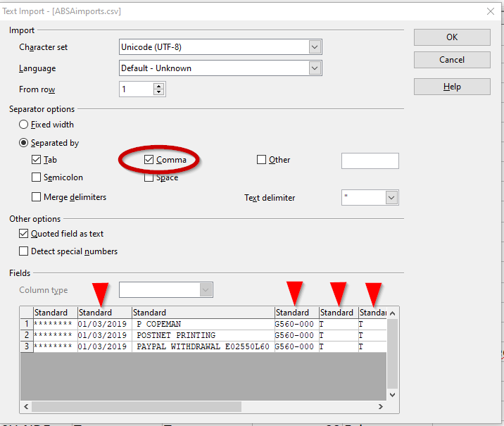504x426 pixels.
Task: Click the OK button
Action: tap(452, 37)
